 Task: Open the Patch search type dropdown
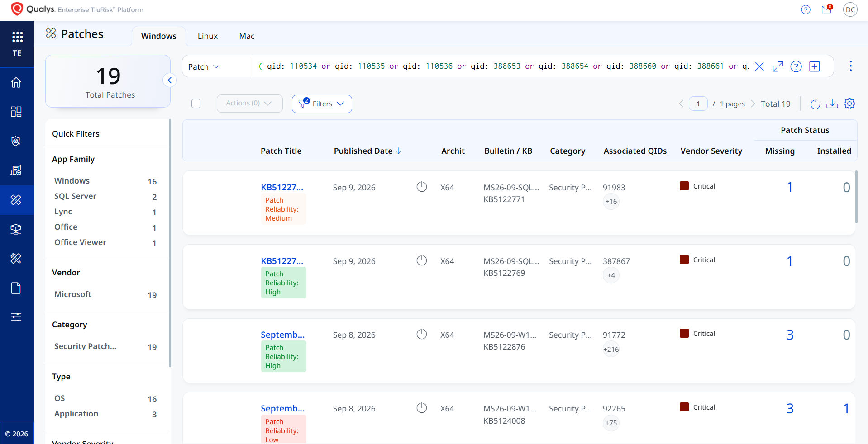point(204,66)
